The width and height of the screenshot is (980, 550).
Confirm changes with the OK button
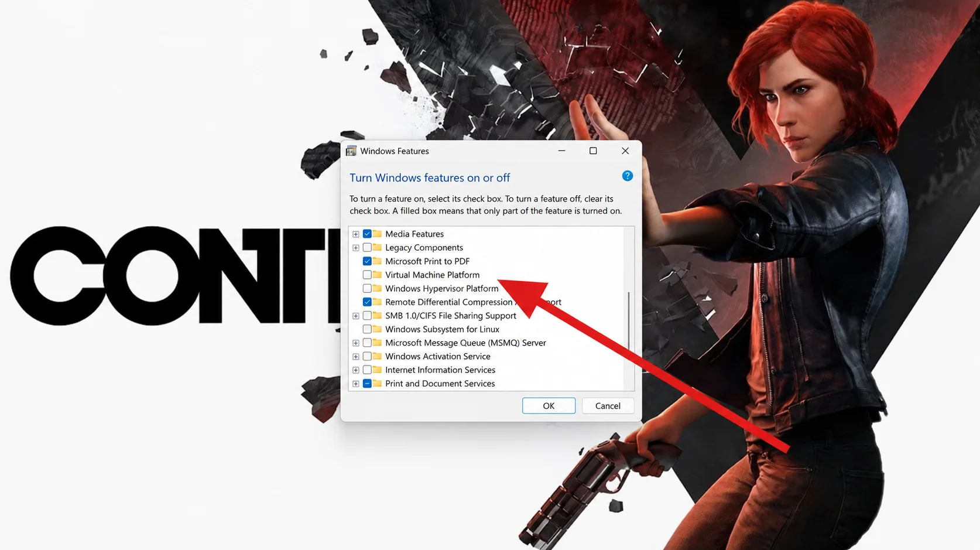(549, 405)
